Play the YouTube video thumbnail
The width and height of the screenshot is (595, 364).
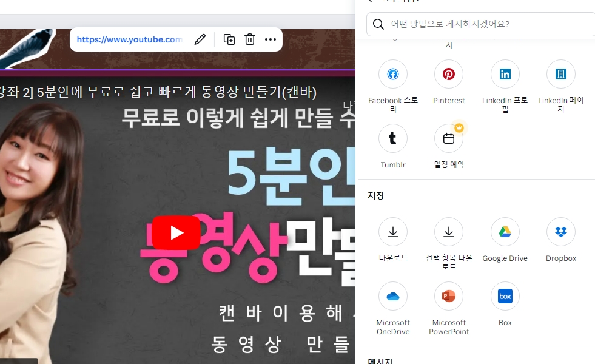click(175, 232)
